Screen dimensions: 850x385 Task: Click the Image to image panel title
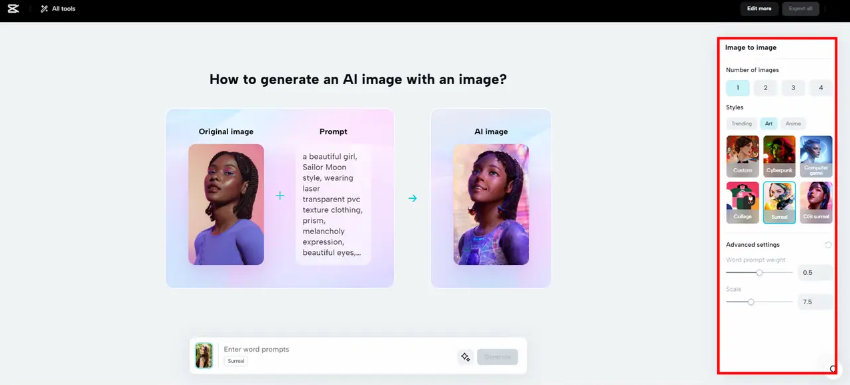[x=751, y=48]
